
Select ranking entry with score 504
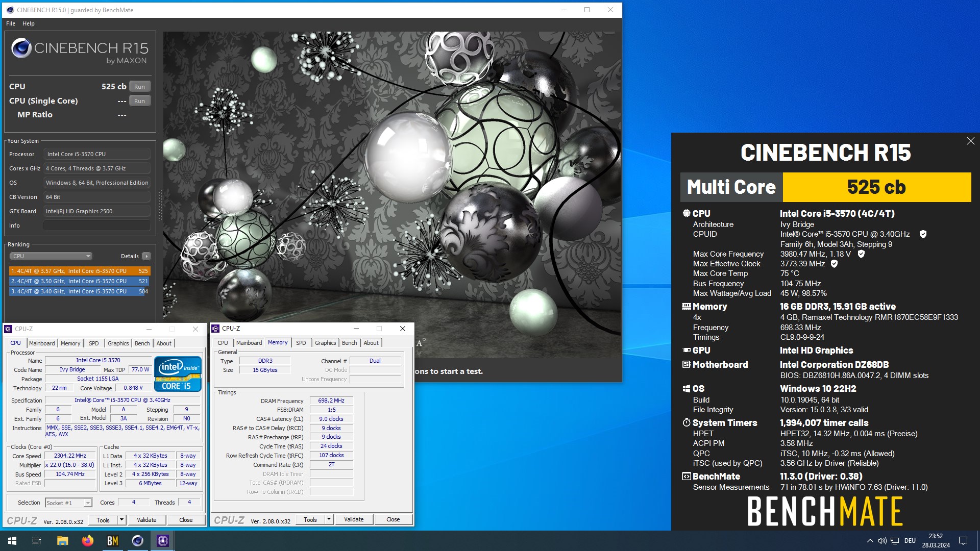(x=80, y=291)
